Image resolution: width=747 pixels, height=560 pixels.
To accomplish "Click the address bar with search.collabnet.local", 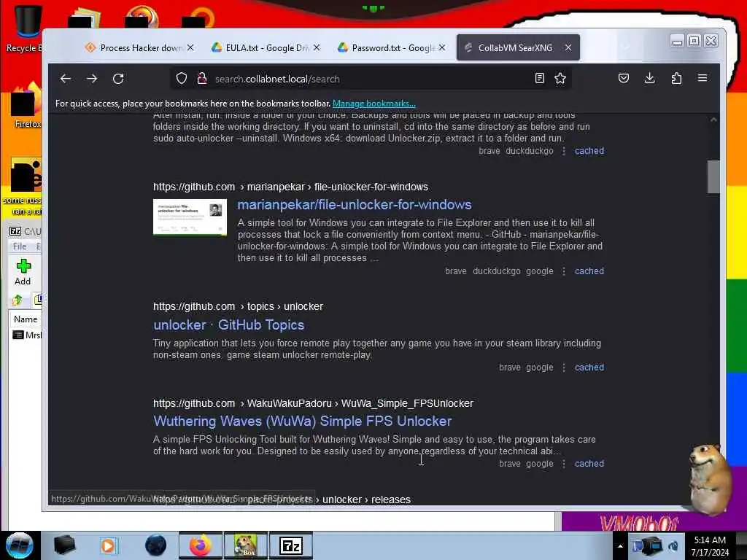I will [x=371, y=79].
